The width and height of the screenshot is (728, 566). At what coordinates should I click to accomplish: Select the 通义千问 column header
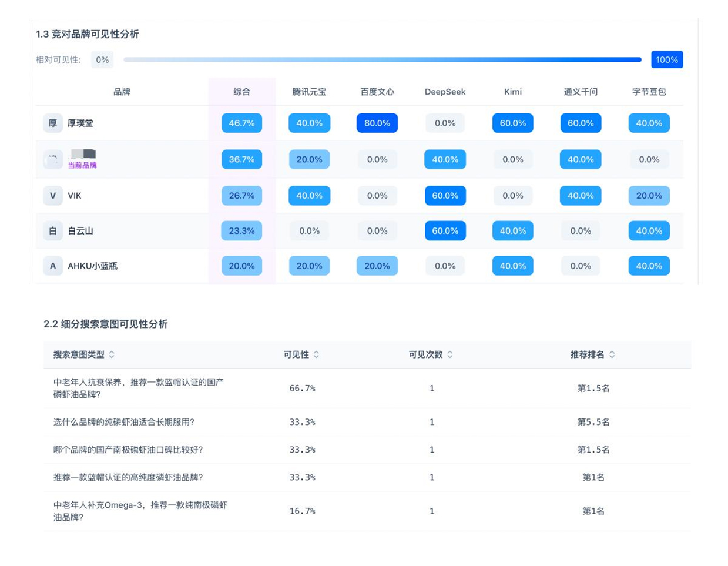pyautogui.click(x=581, y=92)
